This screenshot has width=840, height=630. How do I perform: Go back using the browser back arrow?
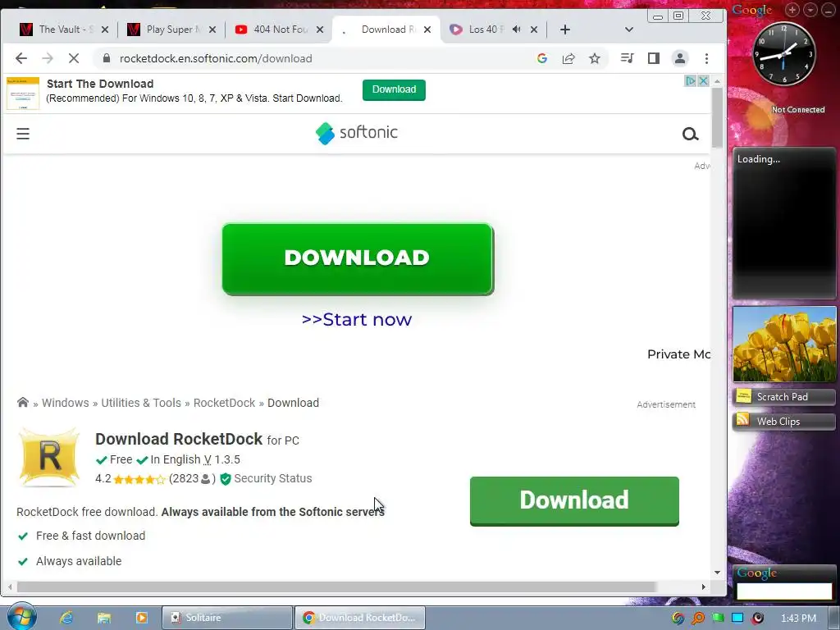(21, 58)
